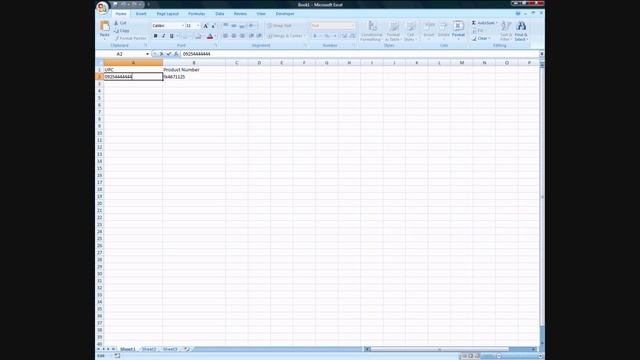Select the Sheet3 worksheet tab
640x360 pixels.
click(x=170, y=349)
